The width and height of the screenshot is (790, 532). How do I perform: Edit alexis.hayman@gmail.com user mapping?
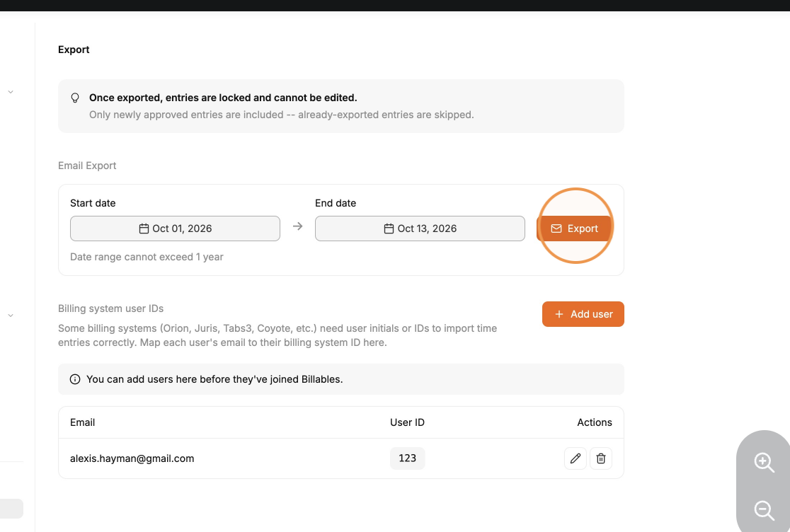coord(576,458)
